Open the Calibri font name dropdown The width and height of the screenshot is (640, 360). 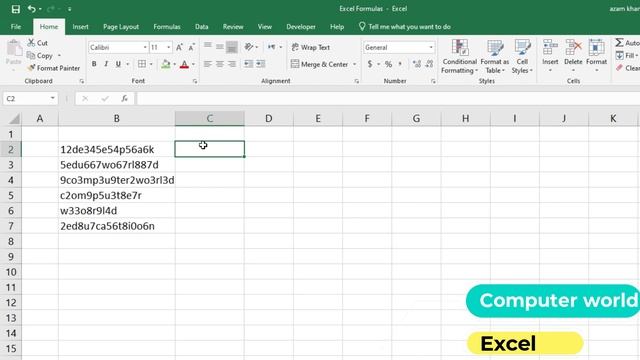click(x=145, y=47)
